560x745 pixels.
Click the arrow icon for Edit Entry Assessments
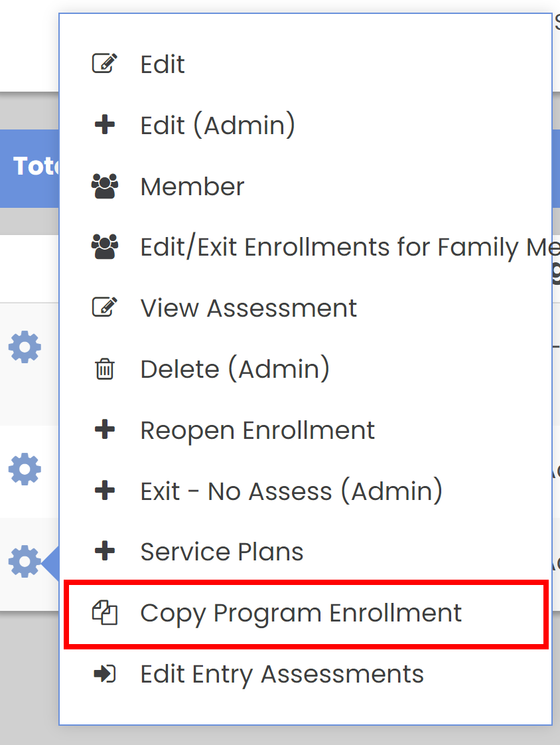point(105,674)
